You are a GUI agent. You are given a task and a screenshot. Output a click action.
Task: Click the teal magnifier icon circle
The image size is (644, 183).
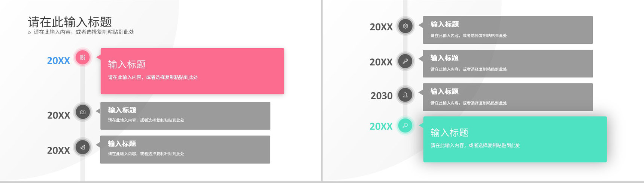pos(405,125)
